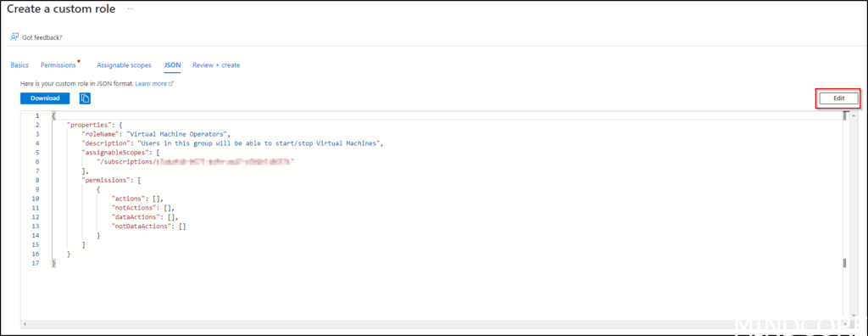This screenshot has height=336, width=868.
Task: Select the JSON tab
Action: [172, 64]
